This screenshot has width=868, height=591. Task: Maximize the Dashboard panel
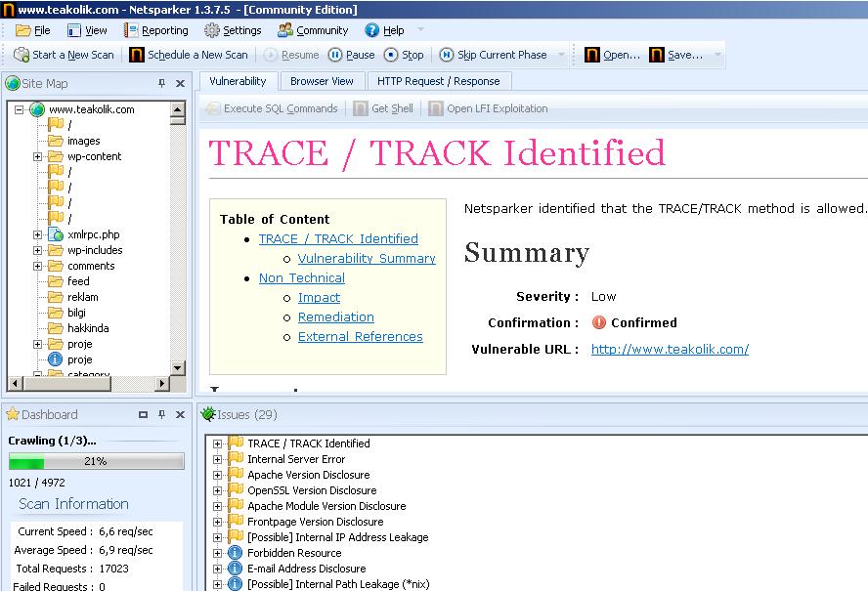click(x=143, y=414)
